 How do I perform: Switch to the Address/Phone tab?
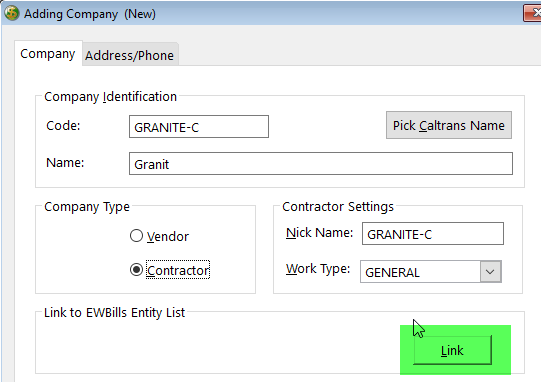130,55
